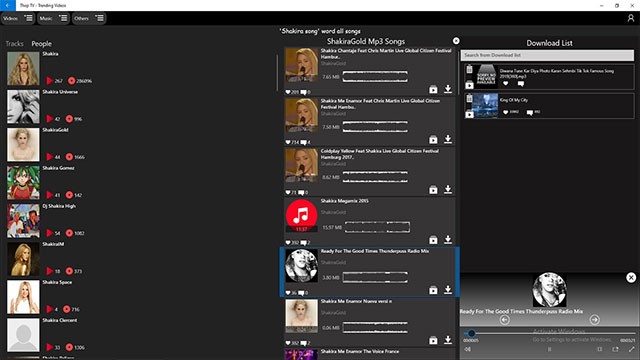
Task: Click the play icon under ShakiraGold
Action: (50, 157)
